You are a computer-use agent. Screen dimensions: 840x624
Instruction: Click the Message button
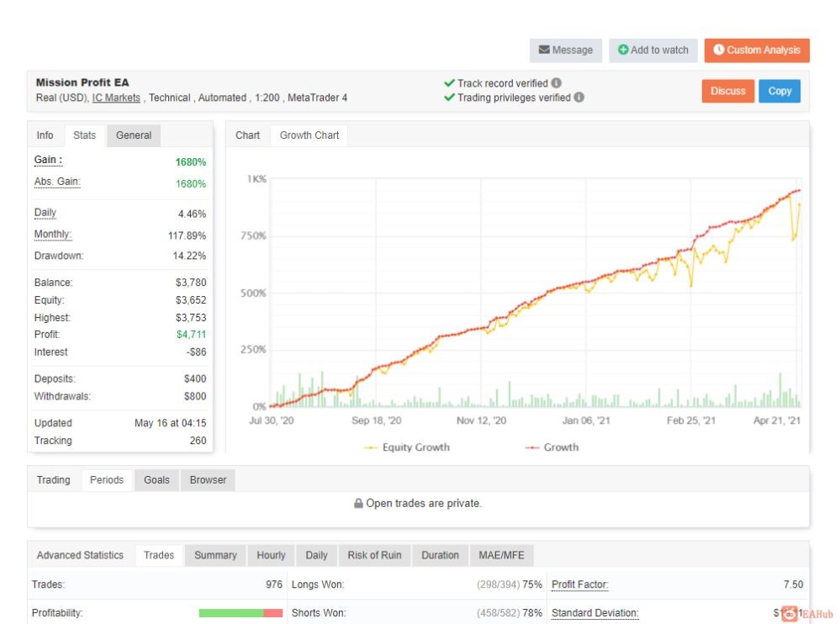pyautogui.click(x=566, y=50)
